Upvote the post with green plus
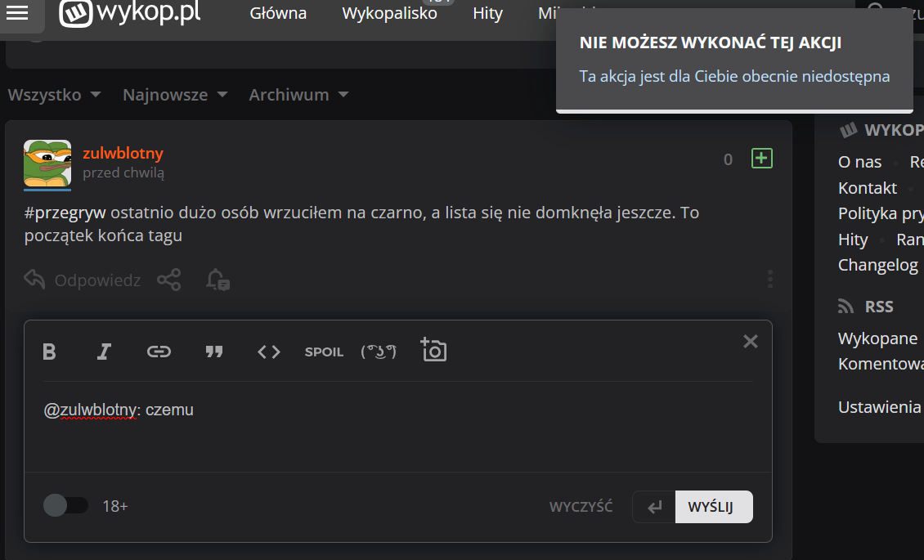The height and width of the screenshot is (560, 924). [x=762, y=159]
